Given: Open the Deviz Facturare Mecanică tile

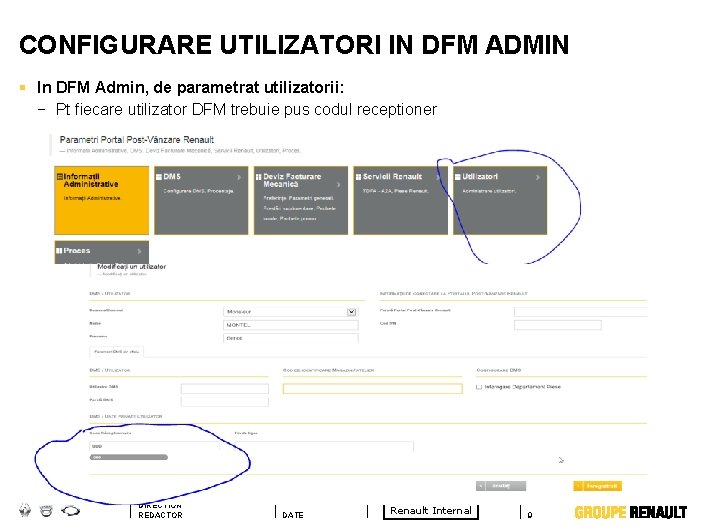Looking at the screenshot, I should pos(301,200).
